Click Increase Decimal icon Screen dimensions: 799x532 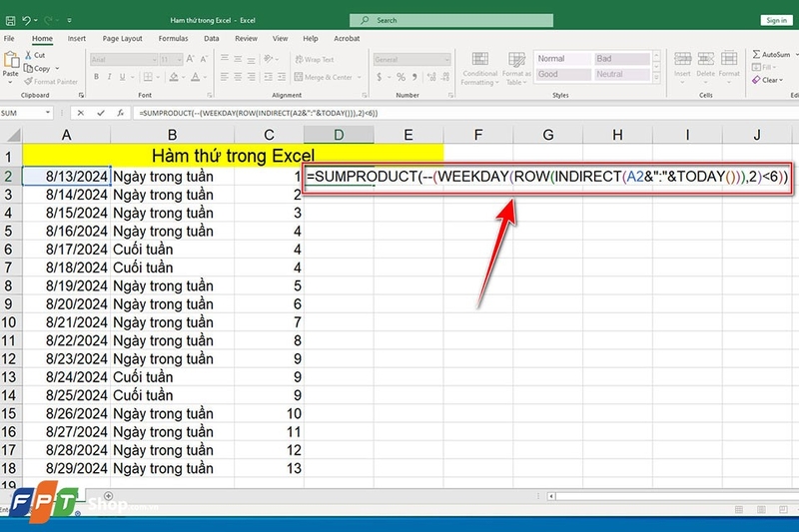432,77
